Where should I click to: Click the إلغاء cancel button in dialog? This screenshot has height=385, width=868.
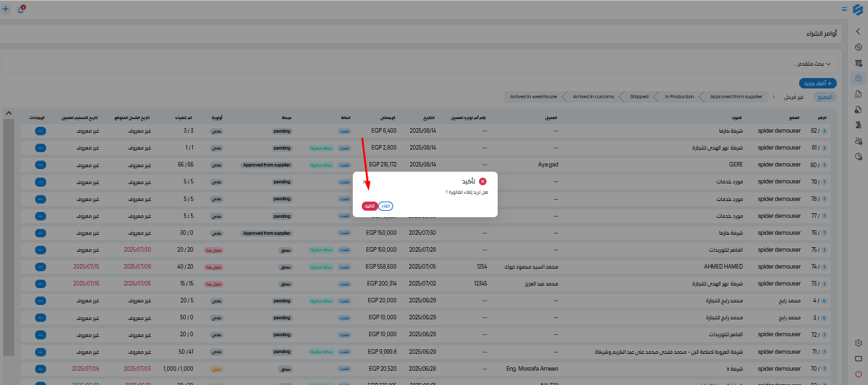point(385,206)
